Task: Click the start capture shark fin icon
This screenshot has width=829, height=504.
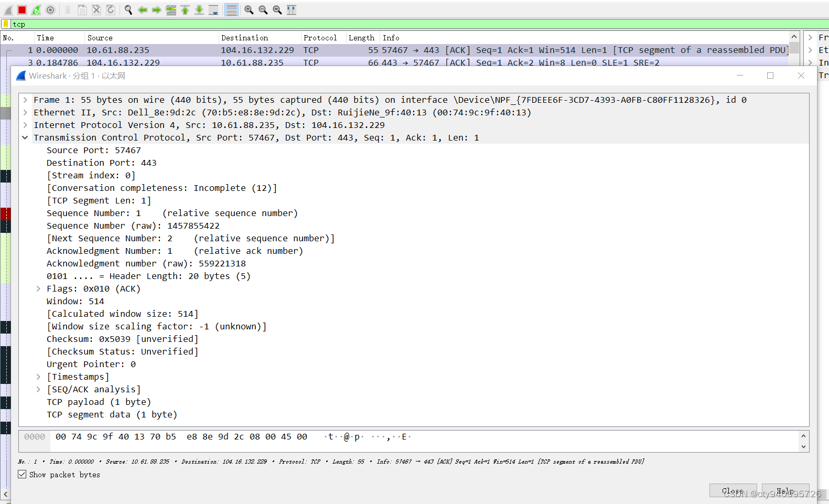Action: [x=8, y=10]
